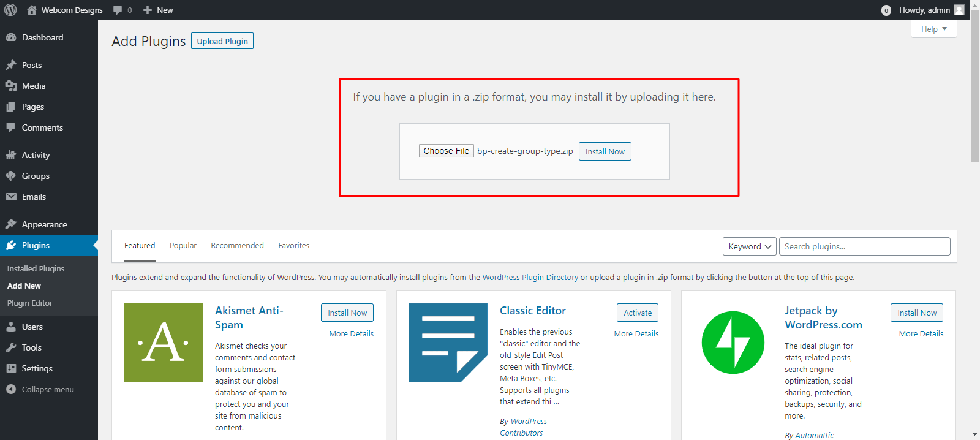Click the Emails envelope icon

(11, 197)
